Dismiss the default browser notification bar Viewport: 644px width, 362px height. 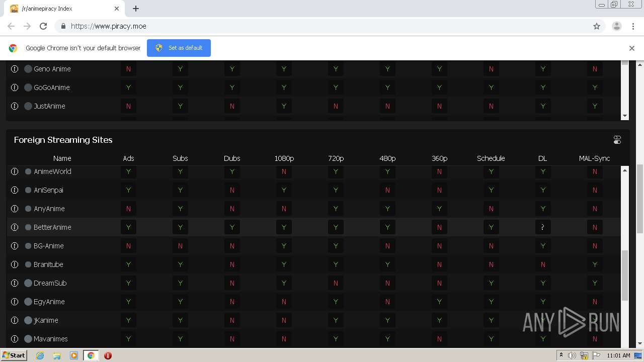tap(632, 48)
